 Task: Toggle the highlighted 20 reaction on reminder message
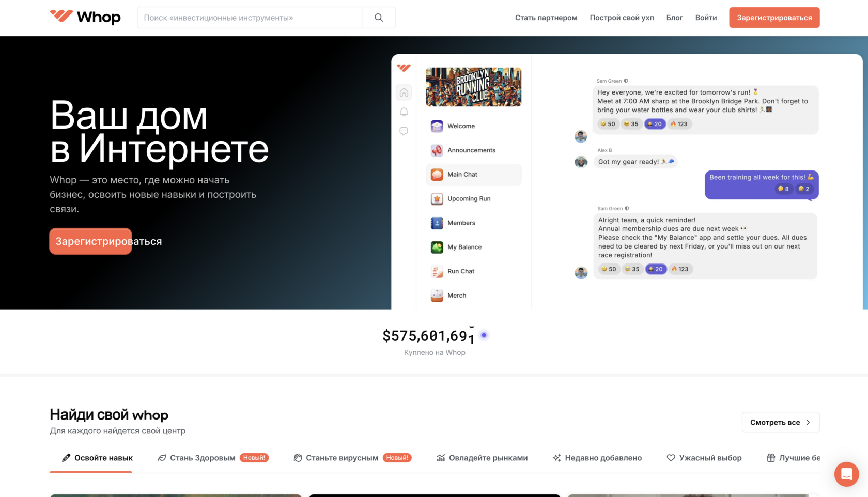[656, 269]
